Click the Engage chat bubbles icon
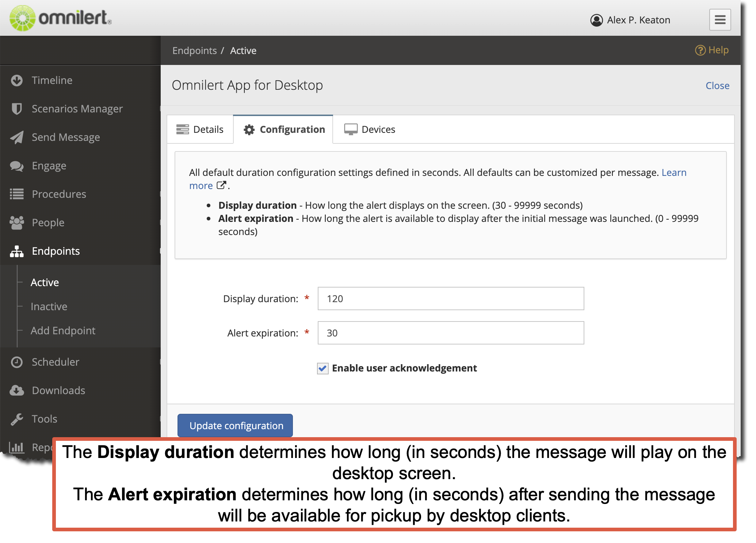Screen dimensions: 756x543 click(x=17, y=166)
